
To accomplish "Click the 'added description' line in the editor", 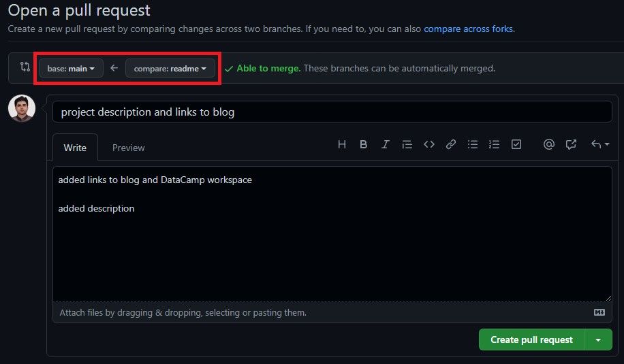I will pos(96,208).
